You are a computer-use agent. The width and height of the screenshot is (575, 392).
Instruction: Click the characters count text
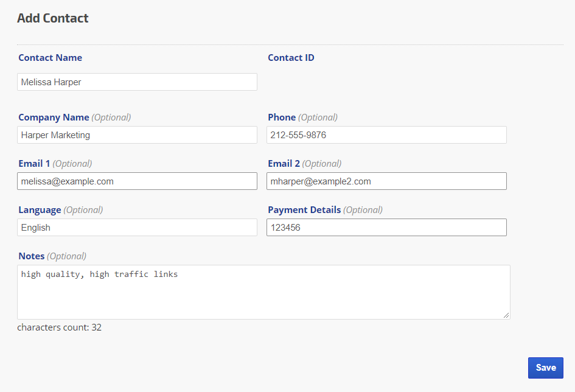point(59,327)
